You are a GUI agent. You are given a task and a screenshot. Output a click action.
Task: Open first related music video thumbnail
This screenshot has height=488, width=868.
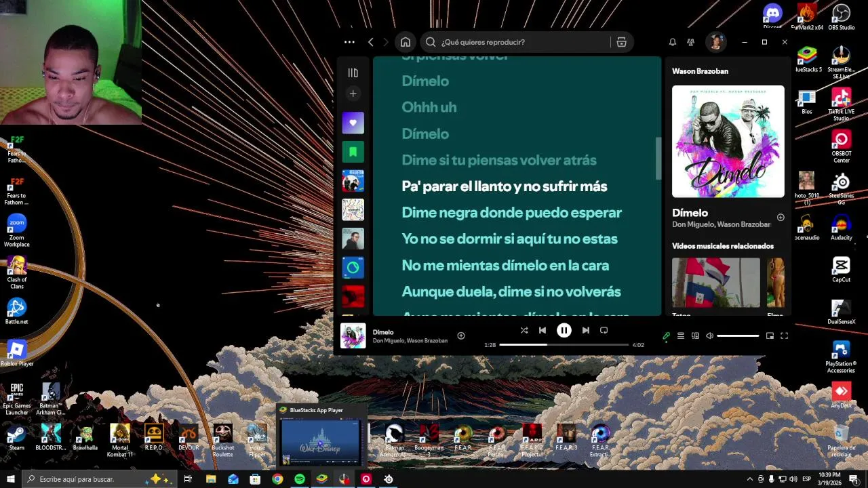716,283
